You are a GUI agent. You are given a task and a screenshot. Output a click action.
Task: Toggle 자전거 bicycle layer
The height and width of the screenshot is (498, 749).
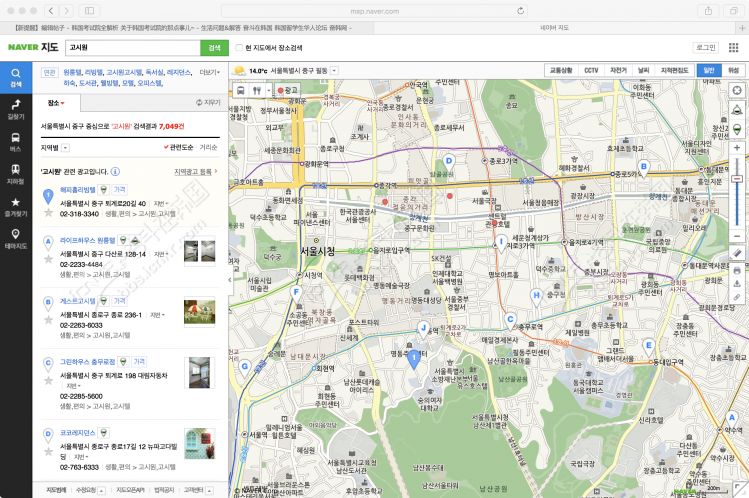(618, 70)
